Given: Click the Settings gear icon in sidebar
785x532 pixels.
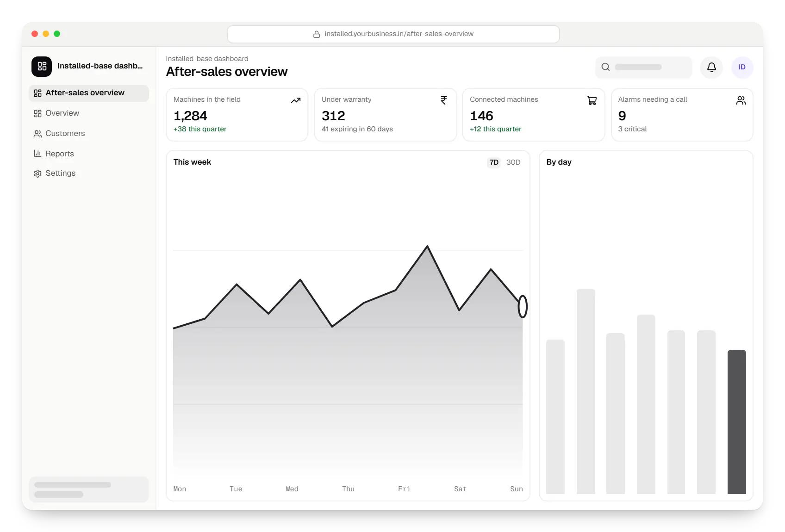Looking at the screenshot, I should click(37, 173).
